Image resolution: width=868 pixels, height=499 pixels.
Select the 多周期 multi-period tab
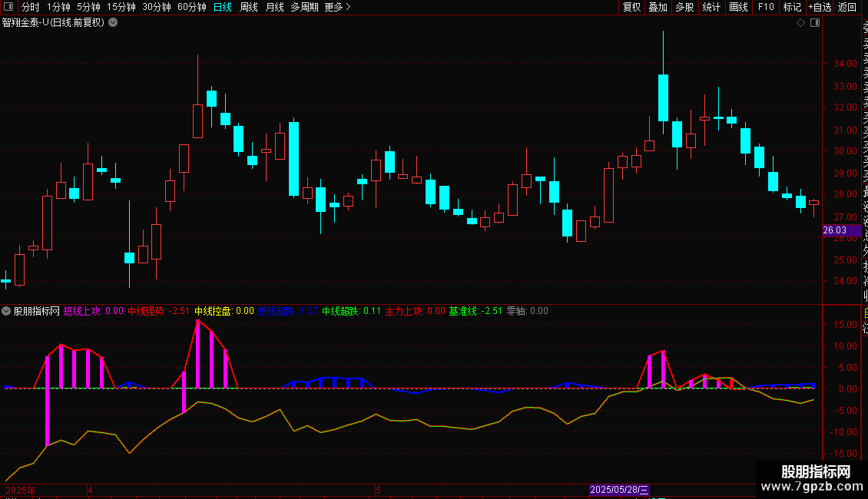304,7
